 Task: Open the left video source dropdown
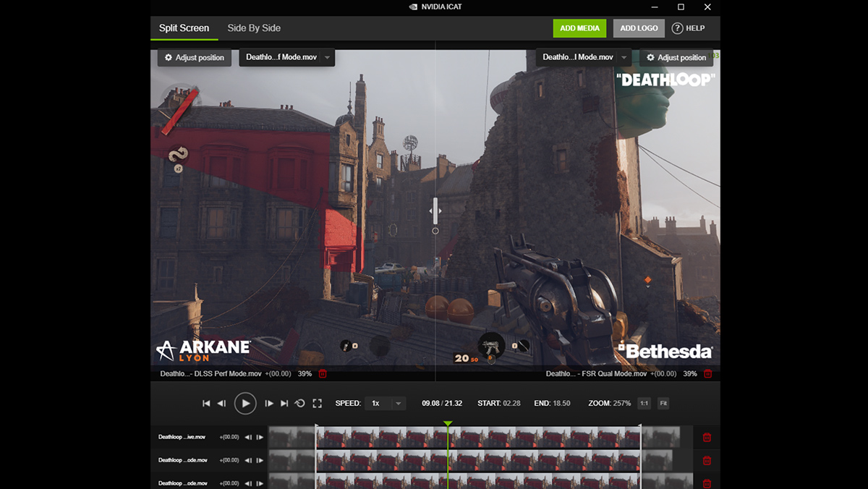click(287, 57)
